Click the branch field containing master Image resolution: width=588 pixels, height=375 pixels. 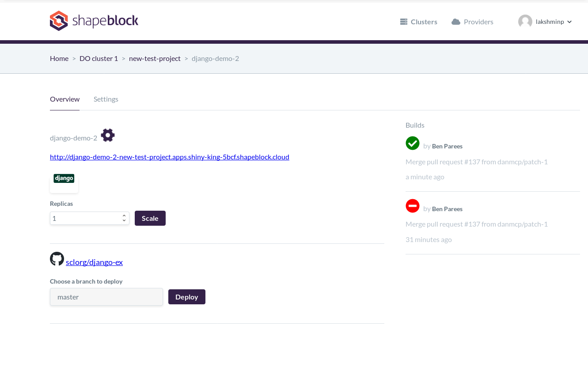click(106, 297)
